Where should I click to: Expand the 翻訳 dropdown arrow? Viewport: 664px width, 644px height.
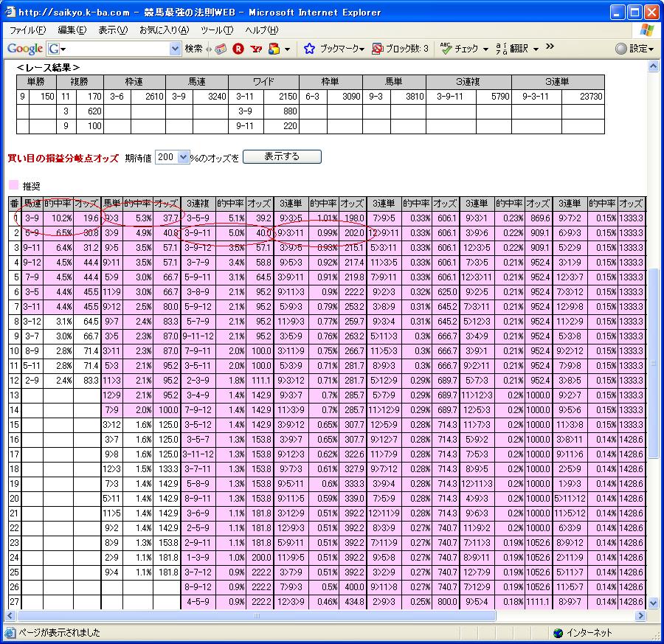coord(536,49)
